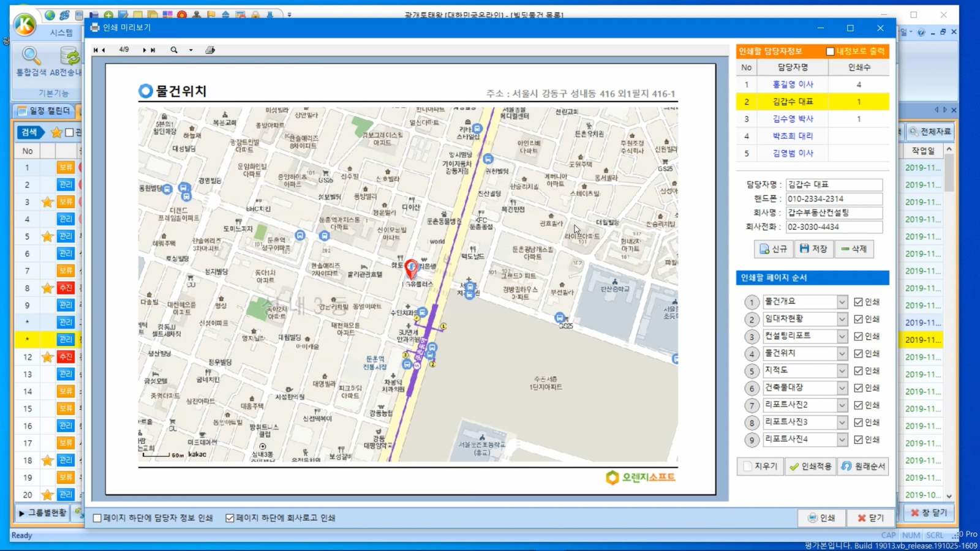Uncheck 페이지 하단에 회사로고 인쇄 checkbox

(x=230, y=518)
